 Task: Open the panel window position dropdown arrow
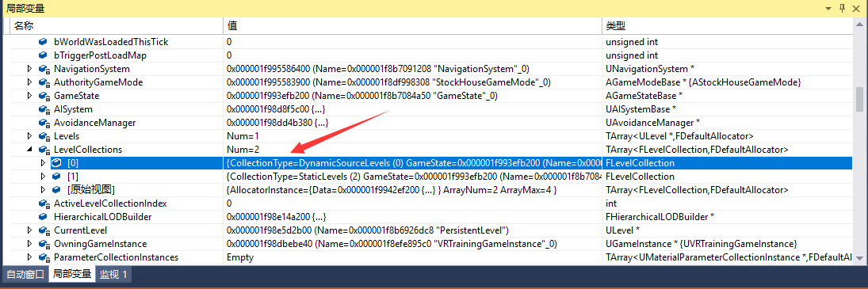[828, 8]
